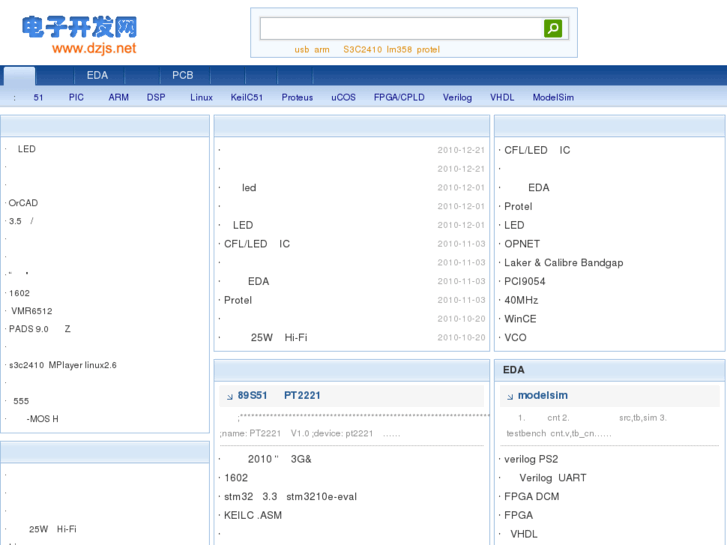
Task: Open the KeilC51 subcategory
Action: coord(247,97)
